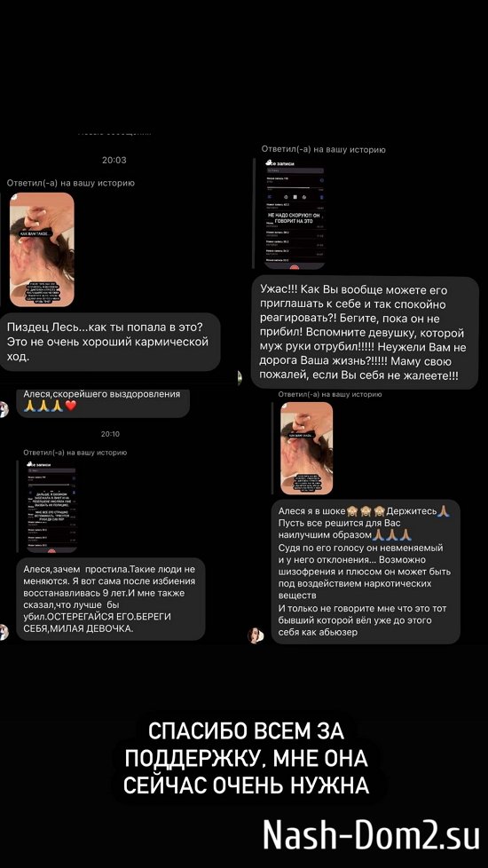Click the trash icon beside the pause control

point(322,197)
